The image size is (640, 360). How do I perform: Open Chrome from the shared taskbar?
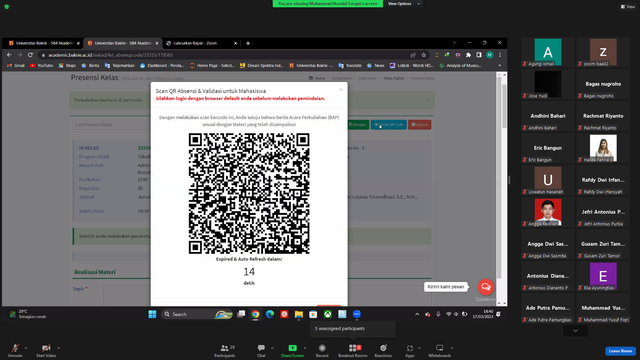pos(256,314)
